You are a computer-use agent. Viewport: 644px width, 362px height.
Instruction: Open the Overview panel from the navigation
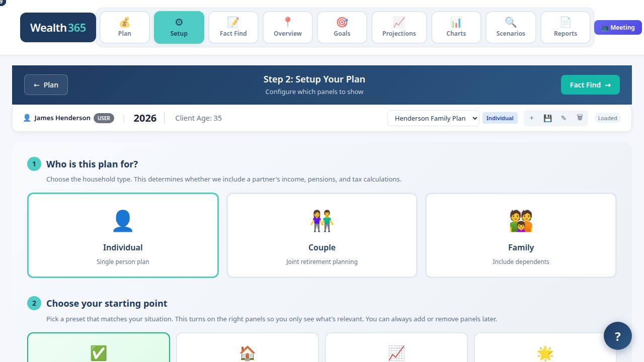287,27
